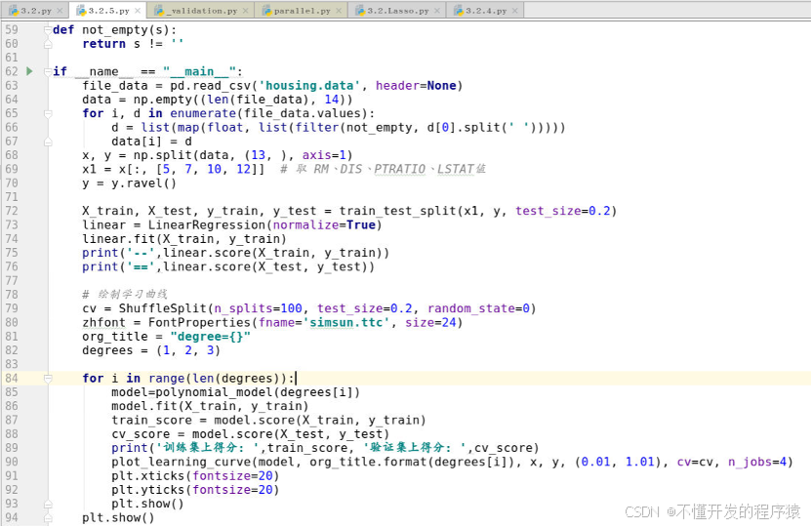Click the fold end marker at line 60
The width and height of the screenshot is (812, 527).
(x=48, y=44)
